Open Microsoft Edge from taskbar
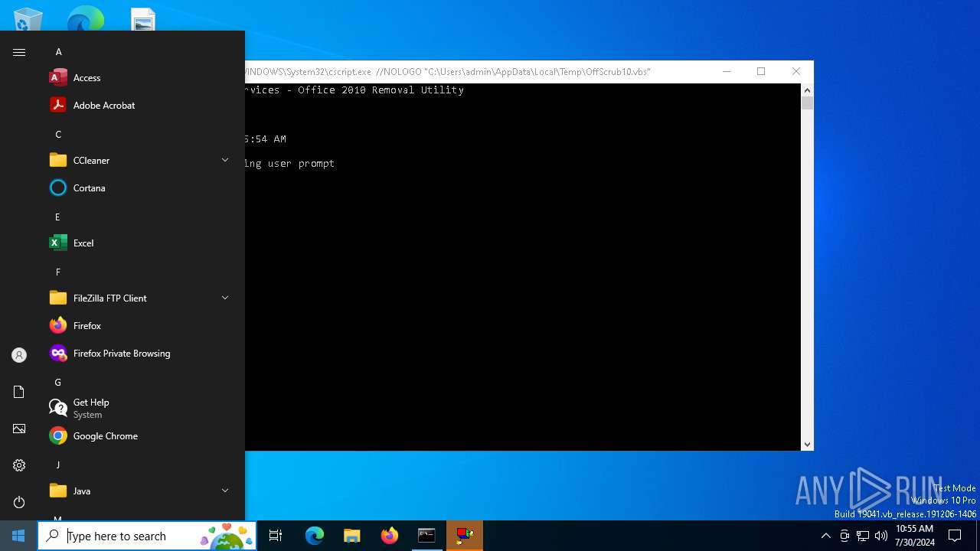The image size is (980, 551). pyautogui.click(x=315, y=536)
